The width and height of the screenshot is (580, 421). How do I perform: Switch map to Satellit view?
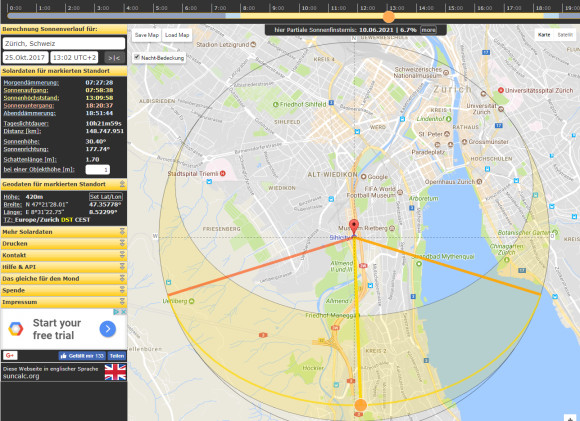pyautogui.click(x=565, y=35)
